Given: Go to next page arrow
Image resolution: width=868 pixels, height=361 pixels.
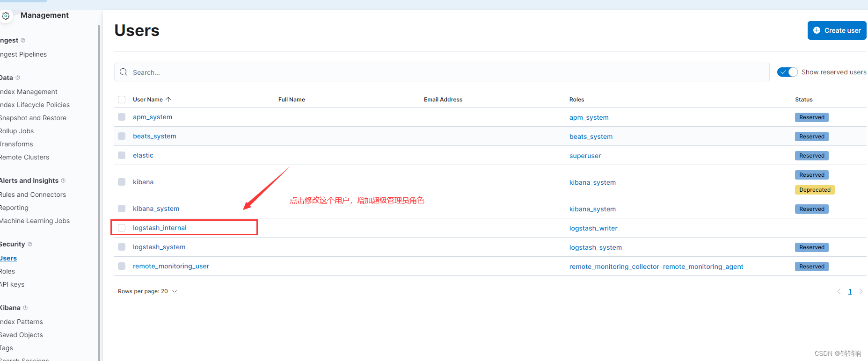Looking at the screenshot, I should [861, 291].
